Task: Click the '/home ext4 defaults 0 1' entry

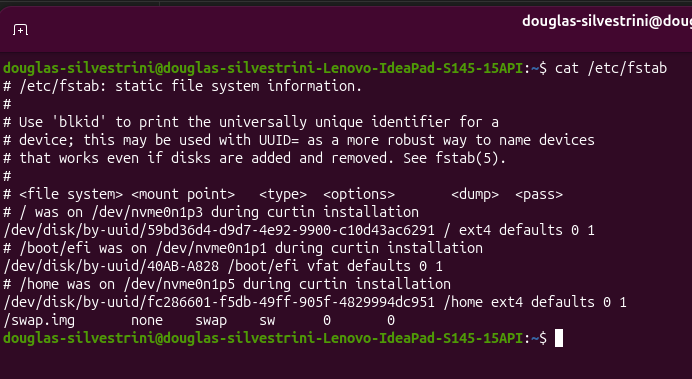Action: [x=534, y=302]
